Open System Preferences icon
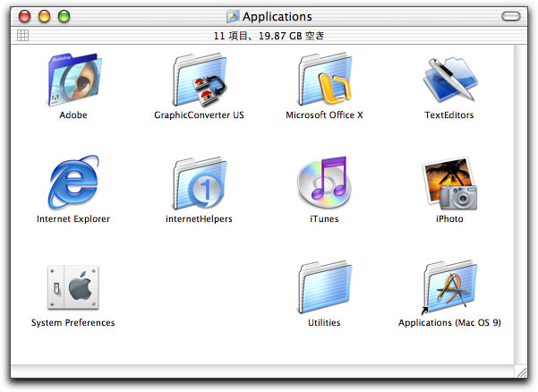Viewport: 538px width, 392px height. pyautogui.click(x=73, y=287)
